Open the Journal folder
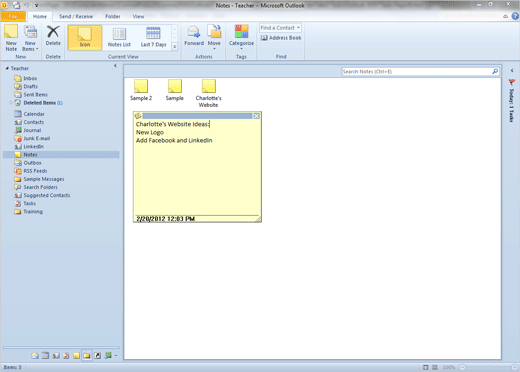Image resolution: width=520 pixels, height=372 pixels. pos(32,130)
